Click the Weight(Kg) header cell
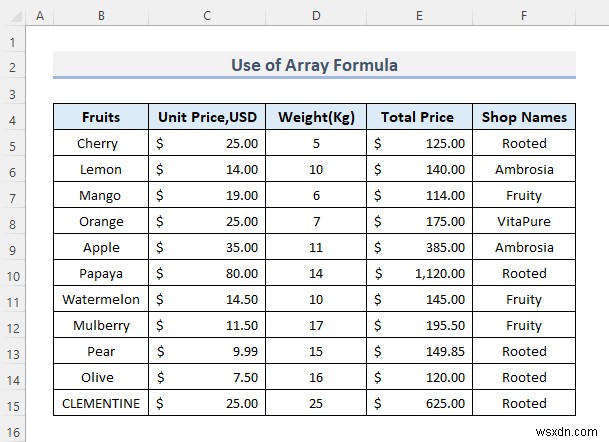The height and width of the screenshot is (442, 609). (316, 117)
